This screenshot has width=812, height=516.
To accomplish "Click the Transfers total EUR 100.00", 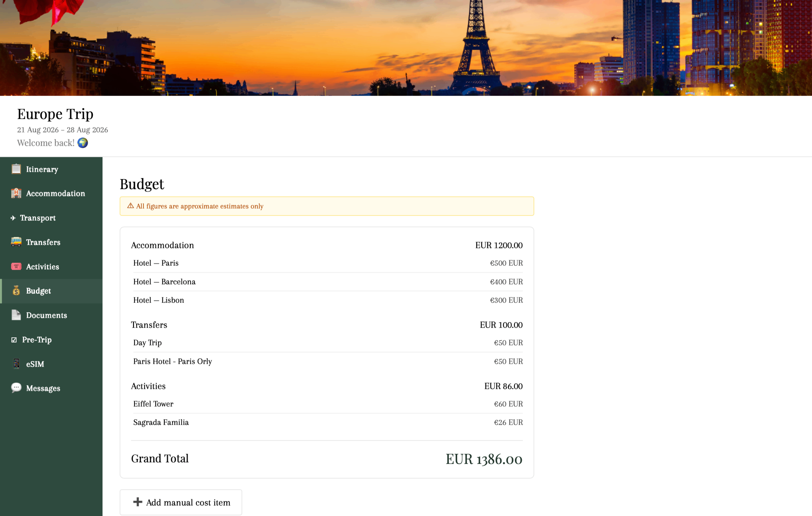I will (501, 325).
